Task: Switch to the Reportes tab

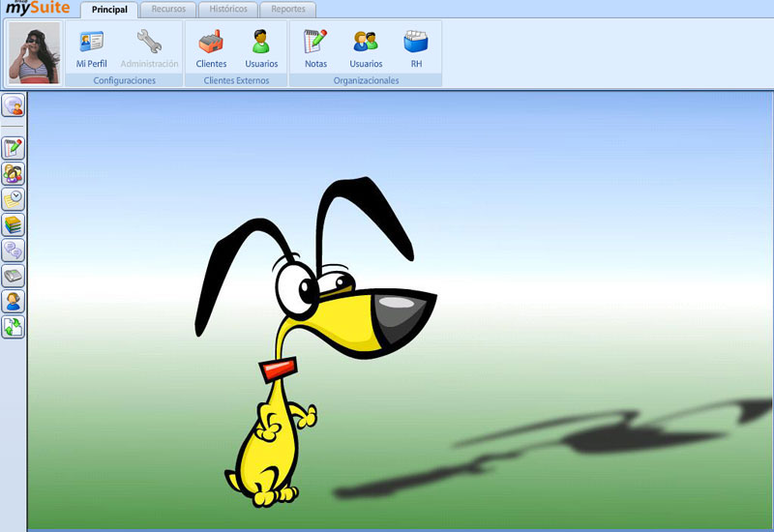Action: click(x=288, y=10)
